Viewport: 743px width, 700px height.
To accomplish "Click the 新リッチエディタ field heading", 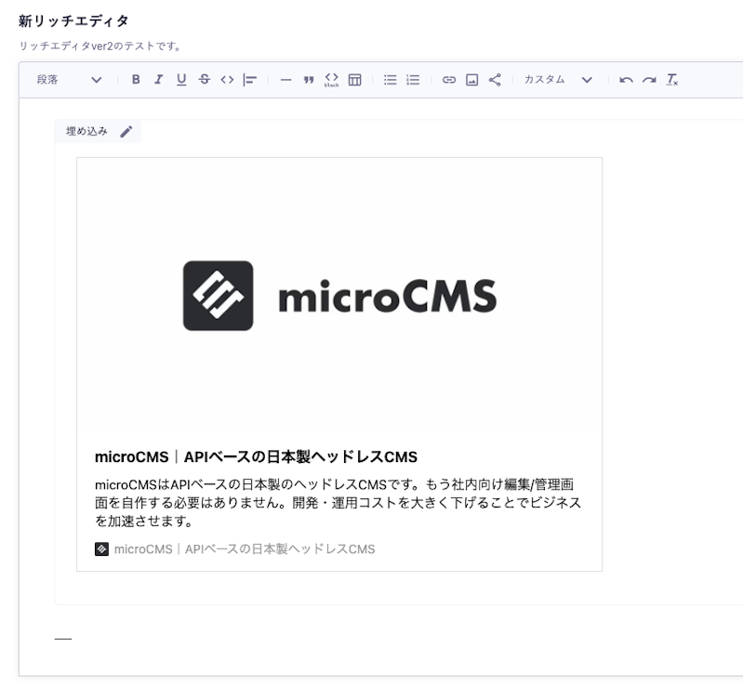I will click(x=73, y=20).
